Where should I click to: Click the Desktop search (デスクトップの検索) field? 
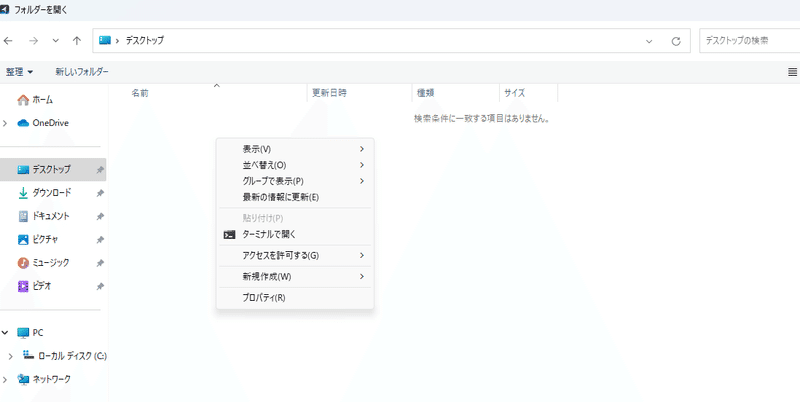pyautogui.click(x=748, y=41)
